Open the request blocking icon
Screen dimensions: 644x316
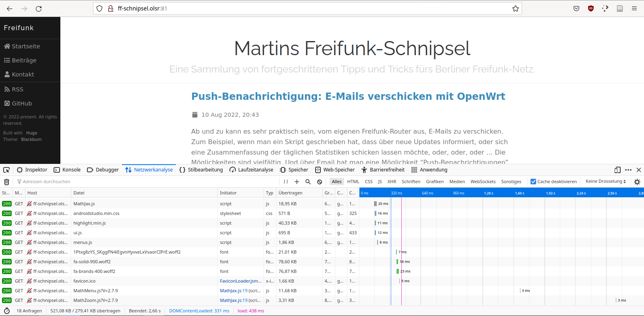[320, 182]
